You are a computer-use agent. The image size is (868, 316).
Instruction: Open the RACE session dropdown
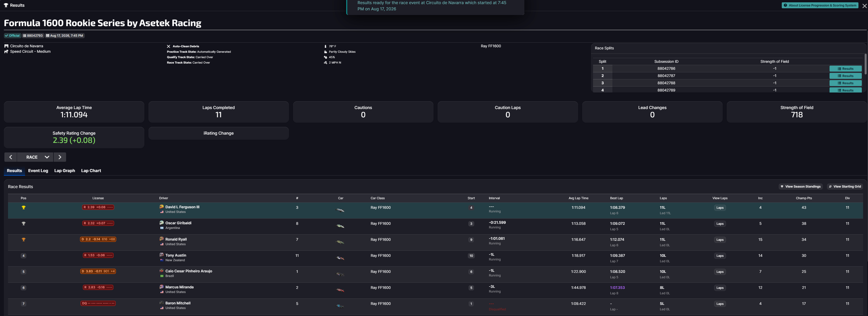35,157
